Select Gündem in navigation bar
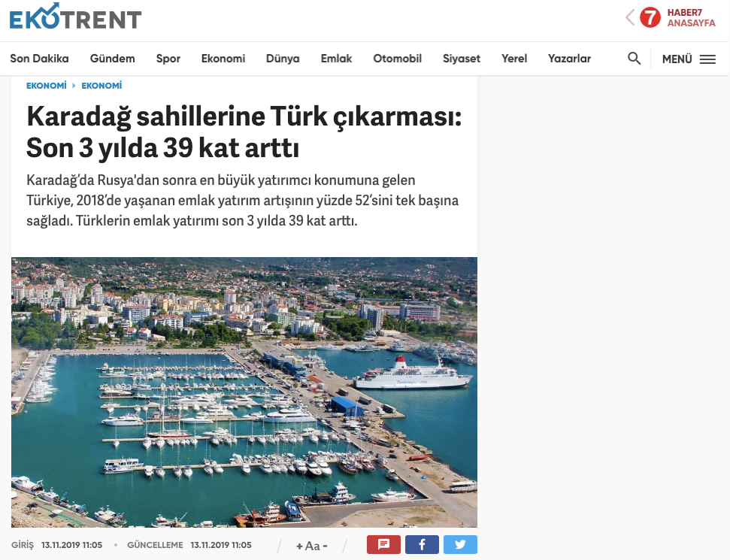 (112, 59)
